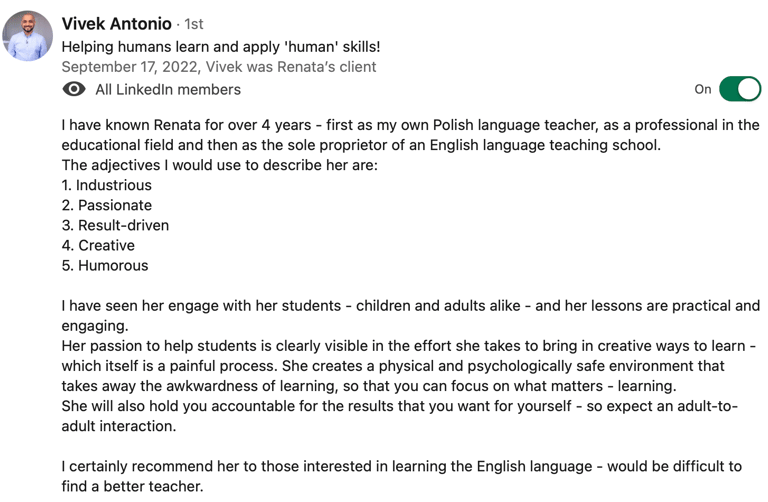Click the 'I have seen her engage' paragraph
This screenshot has width=768, height=502.
pyautogui.click(x=410, y=315)
